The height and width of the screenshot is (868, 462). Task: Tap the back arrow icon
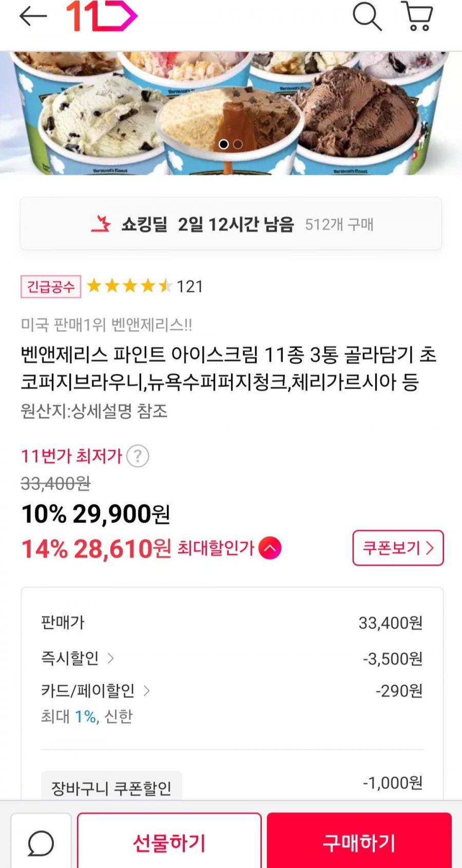[33, 16]
